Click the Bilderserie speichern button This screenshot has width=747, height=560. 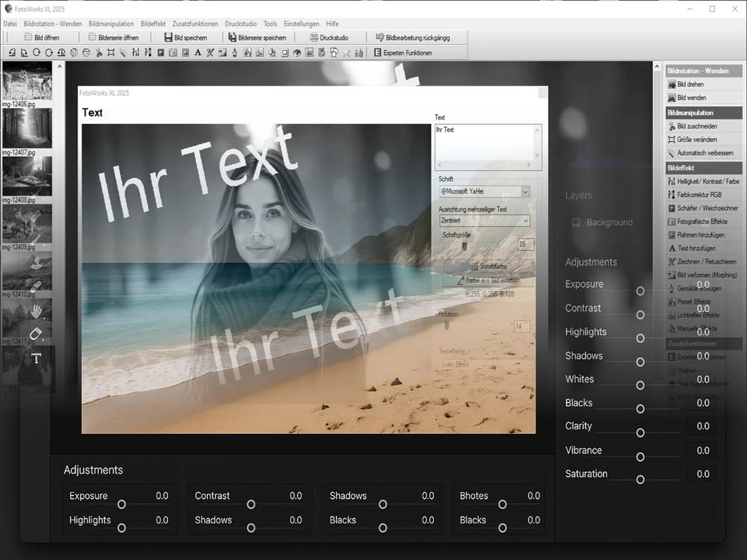pos(258,37)
